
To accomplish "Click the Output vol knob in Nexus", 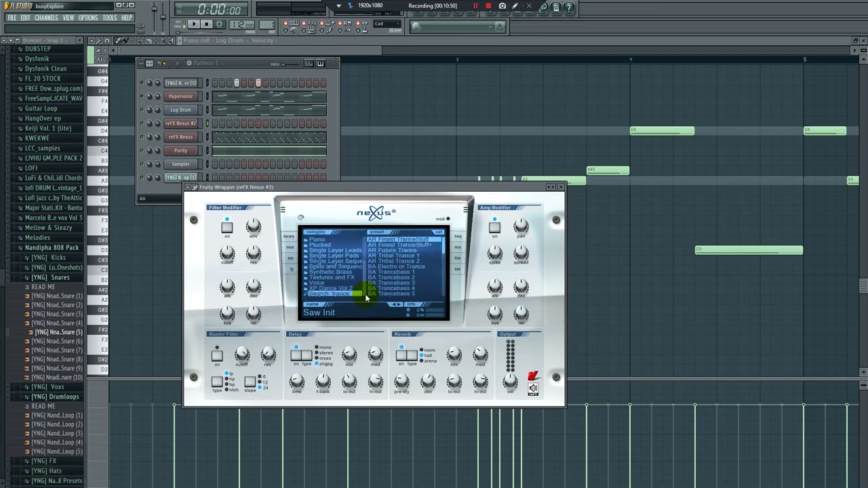I will [510, 382].
